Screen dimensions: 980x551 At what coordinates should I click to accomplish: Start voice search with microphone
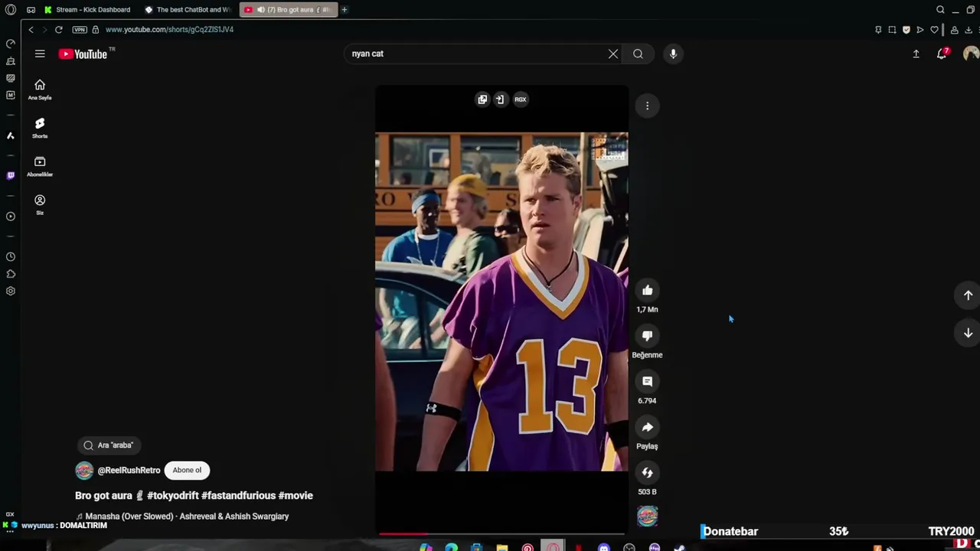[x=673, y=54]
